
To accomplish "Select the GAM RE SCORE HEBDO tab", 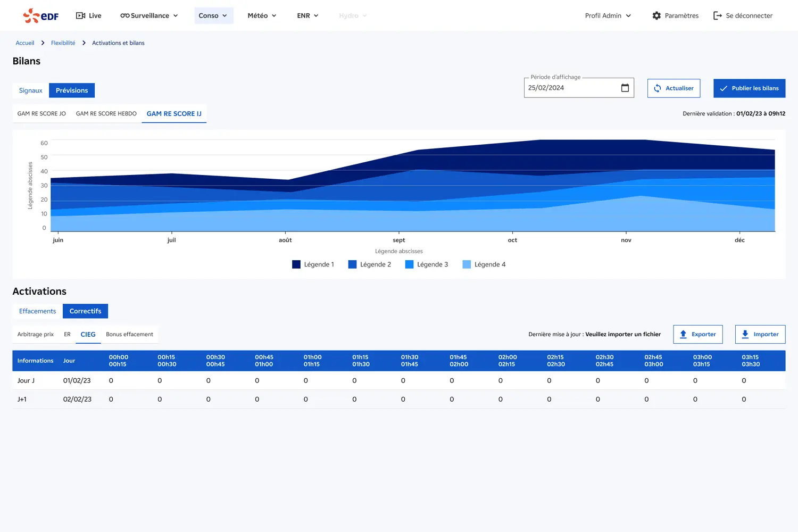I will click(x=106, y=114).
